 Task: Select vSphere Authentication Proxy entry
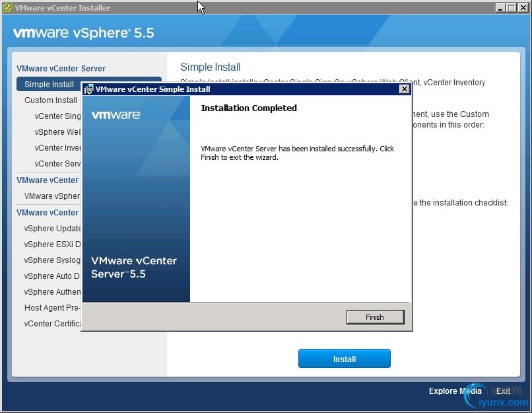[52, 292]
